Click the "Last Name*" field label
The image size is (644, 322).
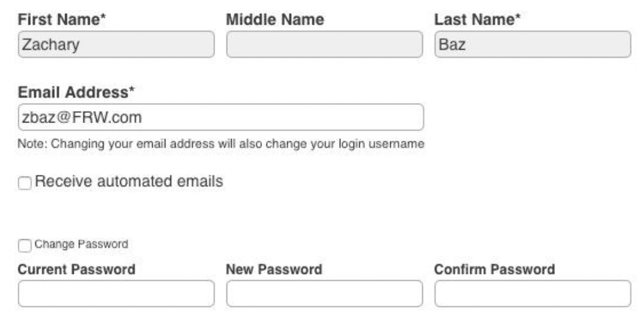pyautogui.click(x=477, y=20)
